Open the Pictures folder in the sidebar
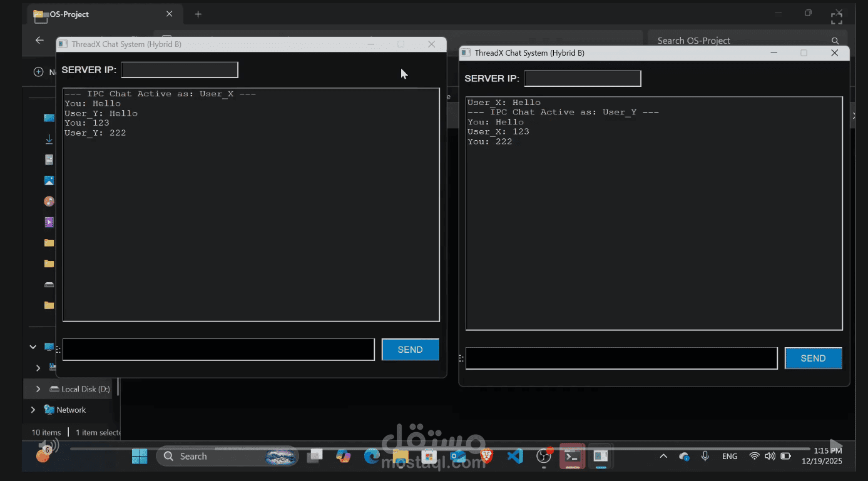Viewport: 868px width, 481px height. click(x=49, y=180)
